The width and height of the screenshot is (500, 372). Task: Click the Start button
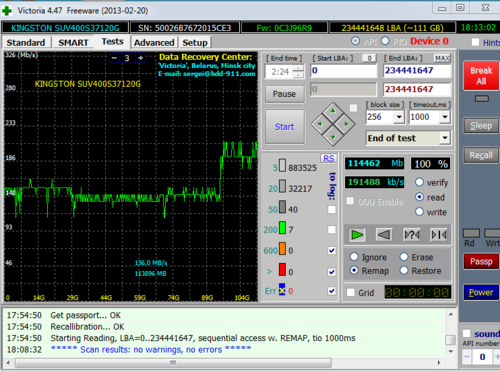pos(285,127)
